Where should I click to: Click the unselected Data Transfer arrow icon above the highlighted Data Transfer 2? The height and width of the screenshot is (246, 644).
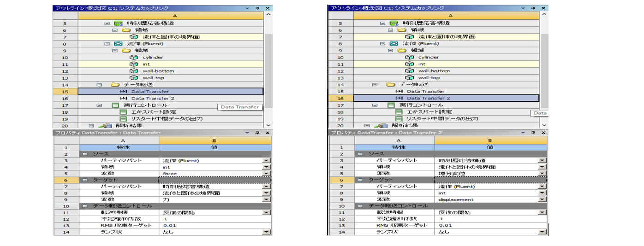(399, 91)
